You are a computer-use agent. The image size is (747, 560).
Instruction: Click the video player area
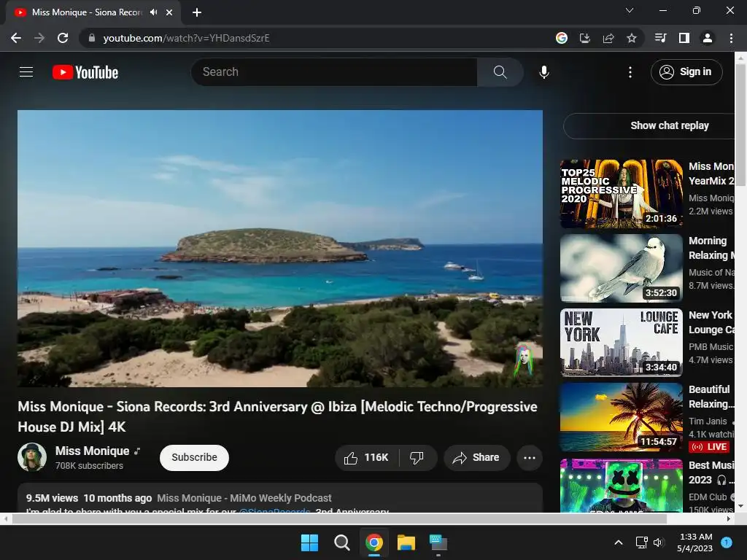pos(280,248)
